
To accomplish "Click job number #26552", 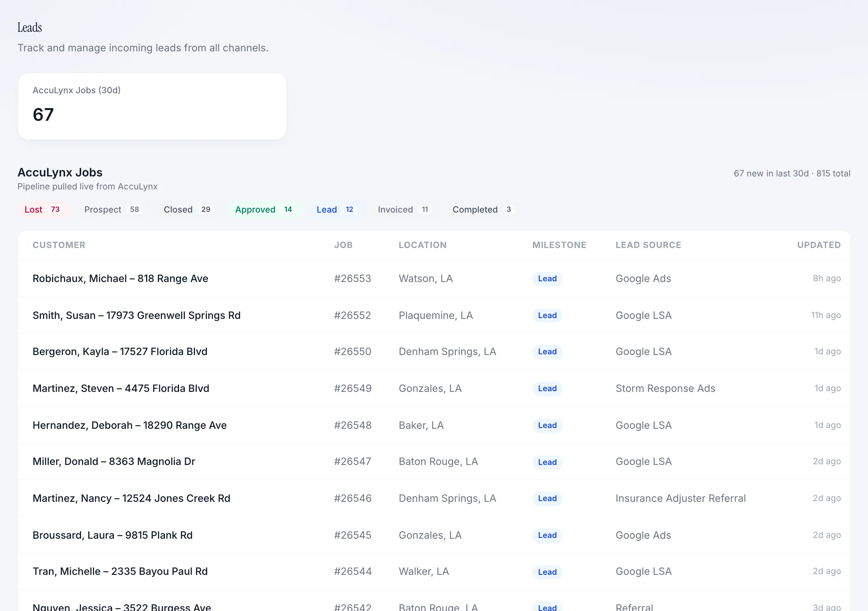I will click(x=352, y=316).
